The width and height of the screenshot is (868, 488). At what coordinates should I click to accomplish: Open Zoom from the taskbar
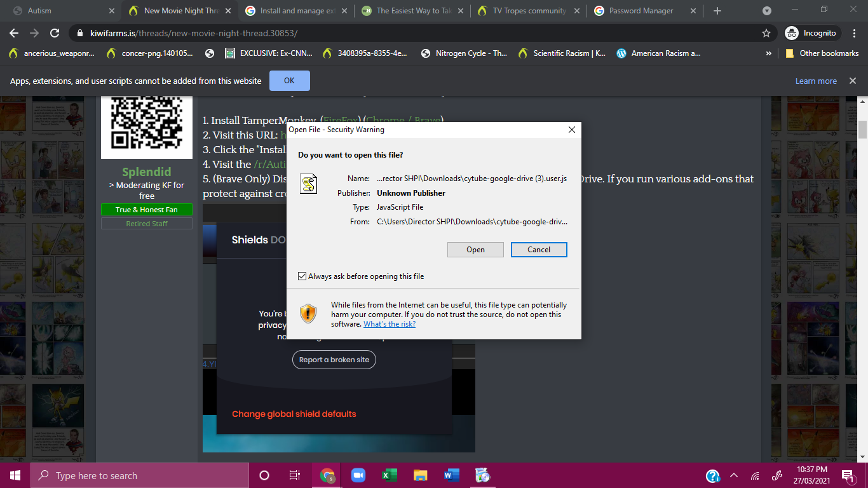358,475
